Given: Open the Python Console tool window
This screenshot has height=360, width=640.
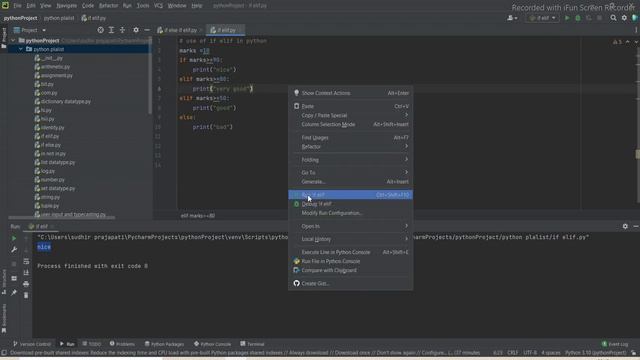Looking at the screenshot, I should click(x=212, y=344).
